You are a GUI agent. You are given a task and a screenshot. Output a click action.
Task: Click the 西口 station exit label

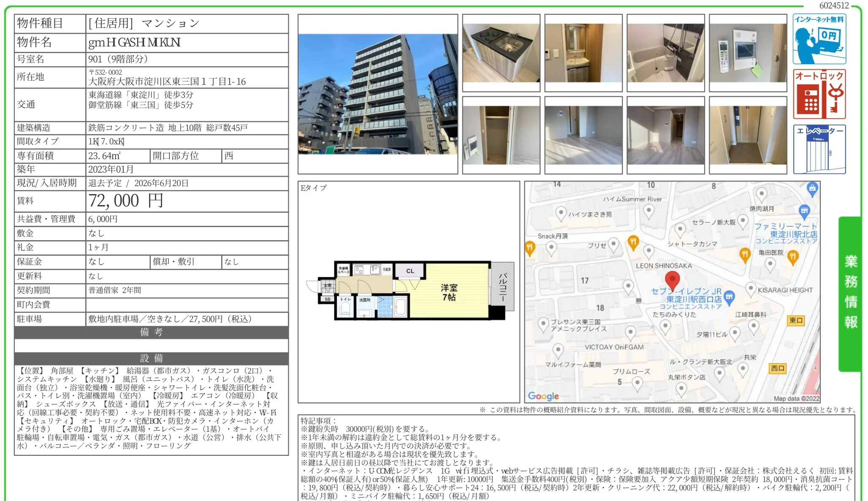point(777,368)
